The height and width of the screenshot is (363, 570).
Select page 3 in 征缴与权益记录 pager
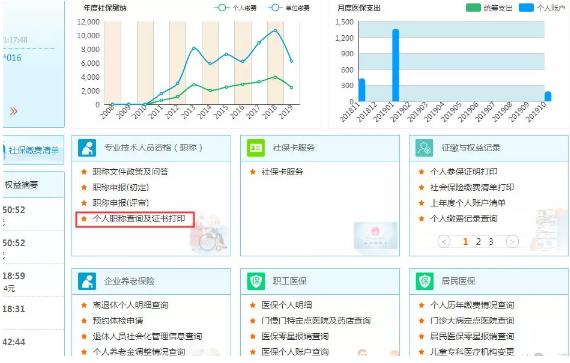pos(491,242)
